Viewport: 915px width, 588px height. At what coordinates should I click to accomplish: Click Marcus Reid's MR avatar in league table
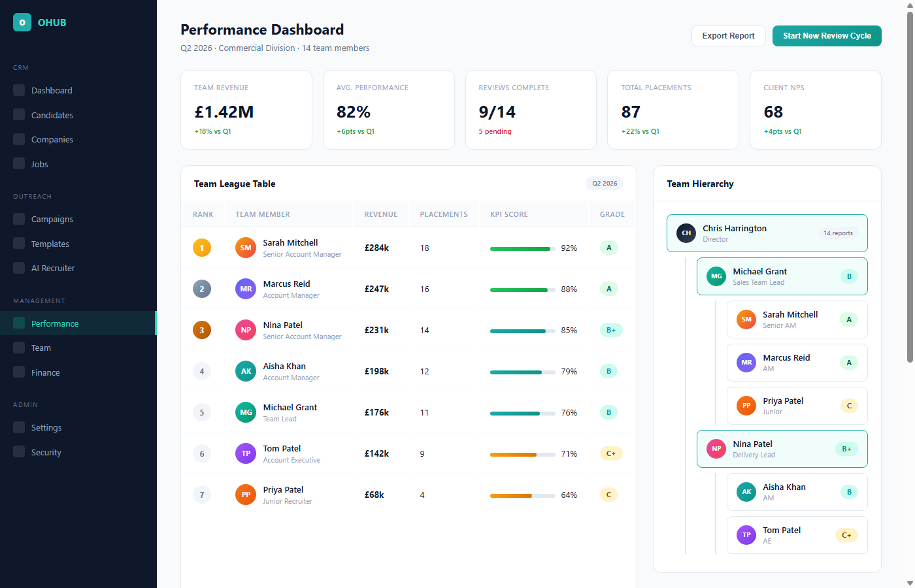tap(246, 289)
